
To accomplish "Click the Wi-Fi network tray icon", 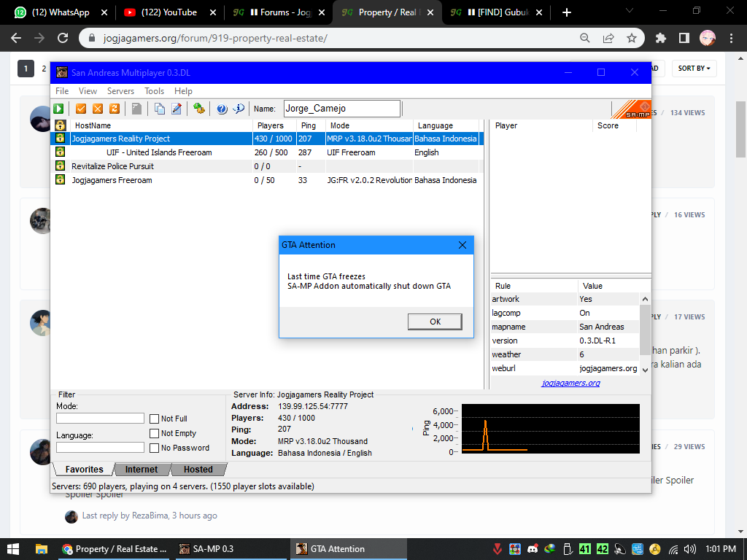I will [x=673, y=549].
